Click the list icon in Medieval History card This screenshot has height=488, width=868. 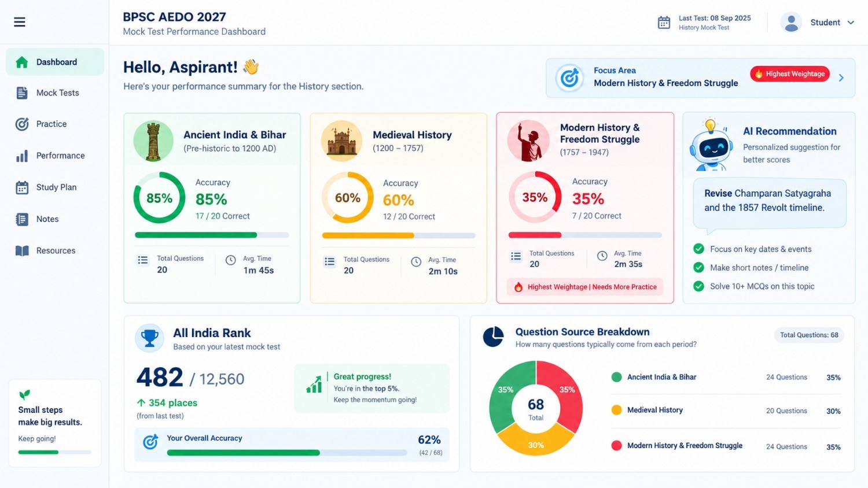coord(330,261)
